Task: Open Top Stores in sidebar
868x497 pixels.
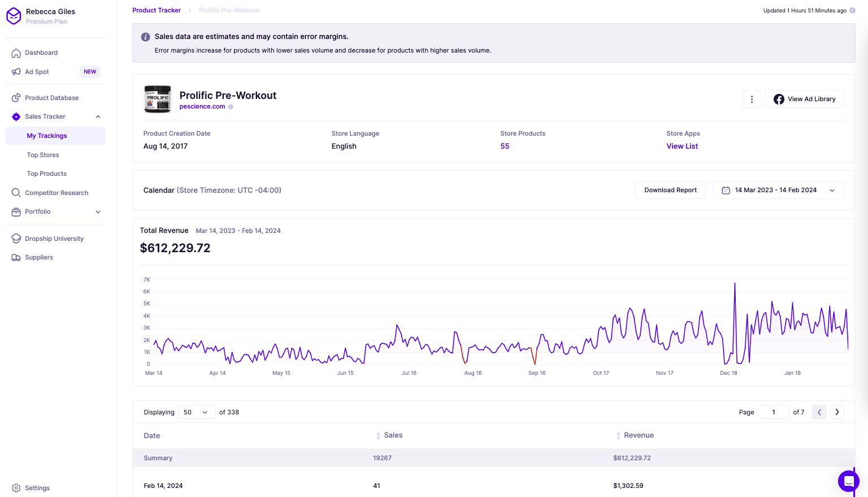Action: tap(43, 155)
